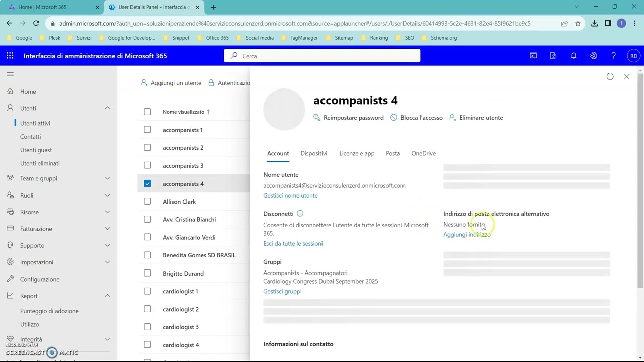Select the Account tab

(278, 153)
